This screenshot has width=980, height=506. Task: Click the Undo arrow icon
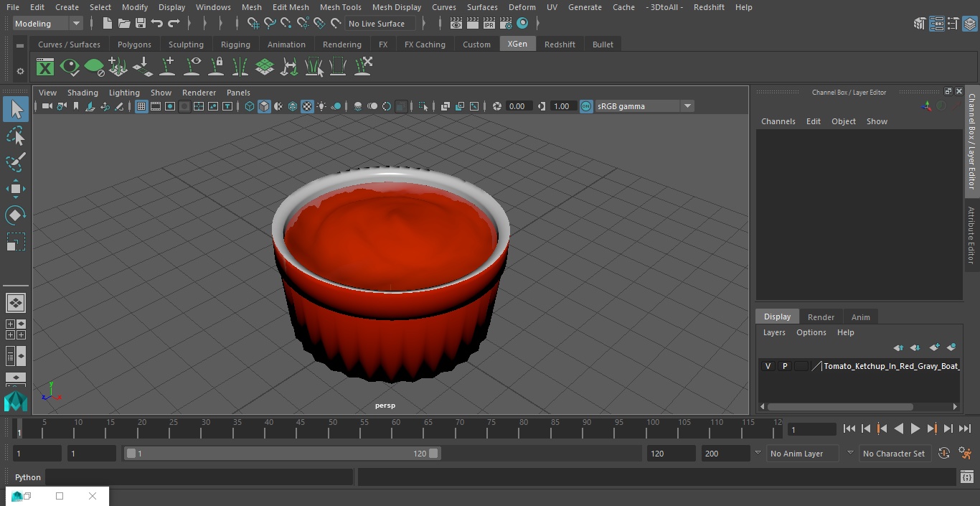click(157, 24)
